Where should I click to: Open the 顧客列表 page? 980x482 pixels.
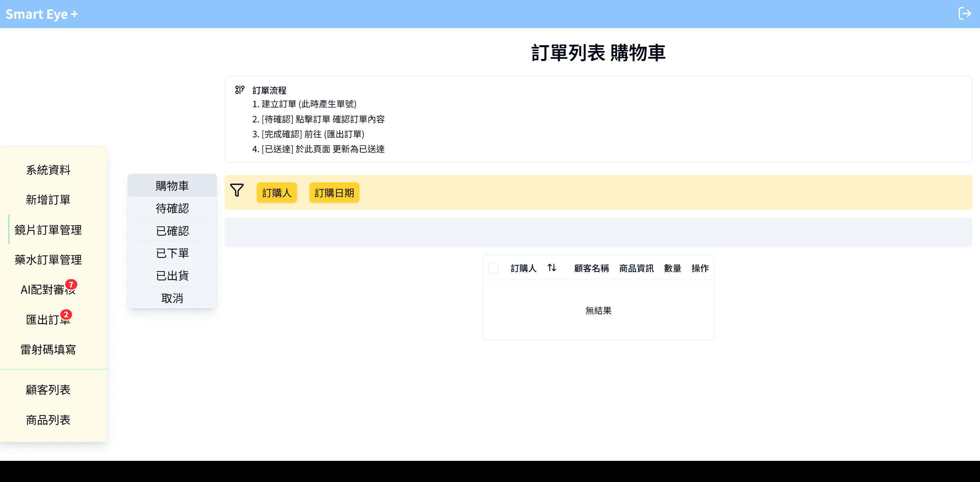48,389
